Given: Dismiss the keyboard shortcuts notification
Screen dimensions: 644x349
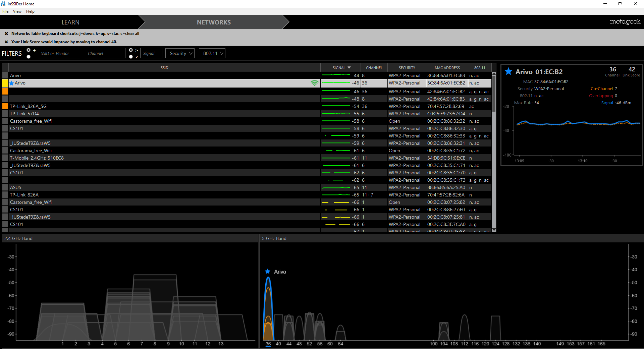Looking at the screenshot, I should pyautogui.click(x=6, y=34).
